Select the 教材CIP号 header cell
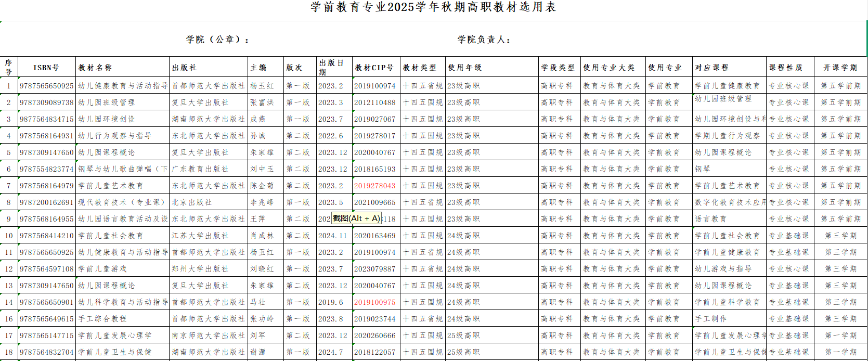This screenshot has width=868, height=361. pyautogui.click(x=374, y=68)
